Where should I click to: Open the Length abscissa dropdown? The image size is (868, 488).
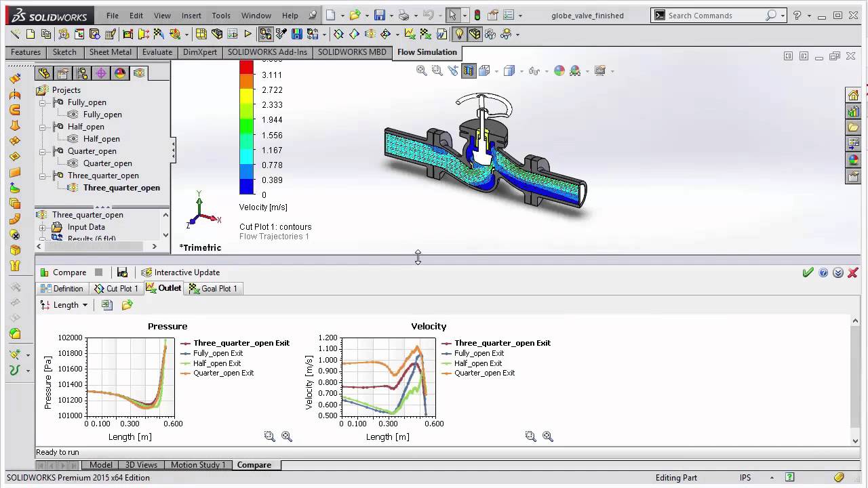tap(85, 305)
